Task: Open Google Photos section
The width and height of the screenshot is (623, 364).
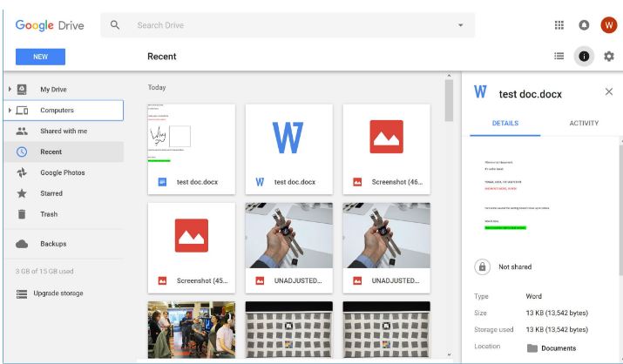Action: point(63,172)
